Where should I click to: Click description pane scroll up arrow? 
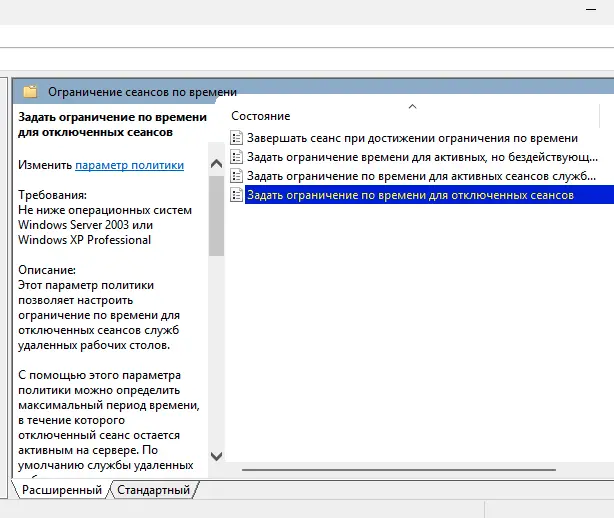coord(216,164)
